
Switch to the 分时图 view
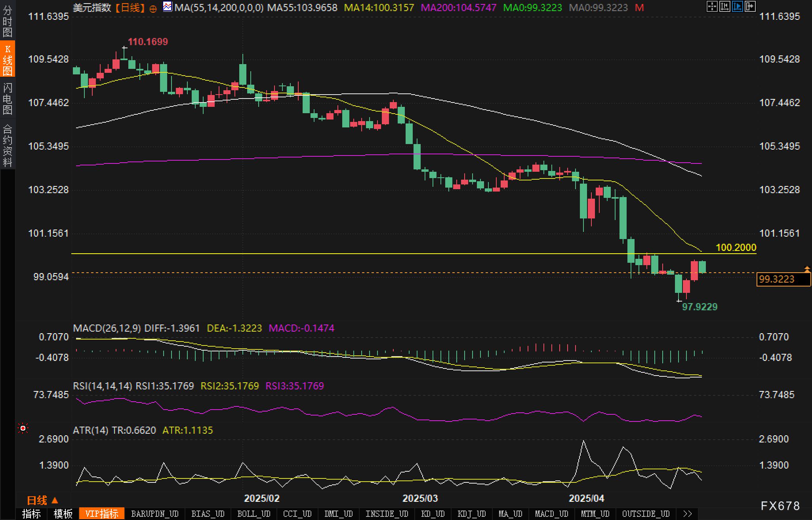pyautogui.click(x=8, y=21)
